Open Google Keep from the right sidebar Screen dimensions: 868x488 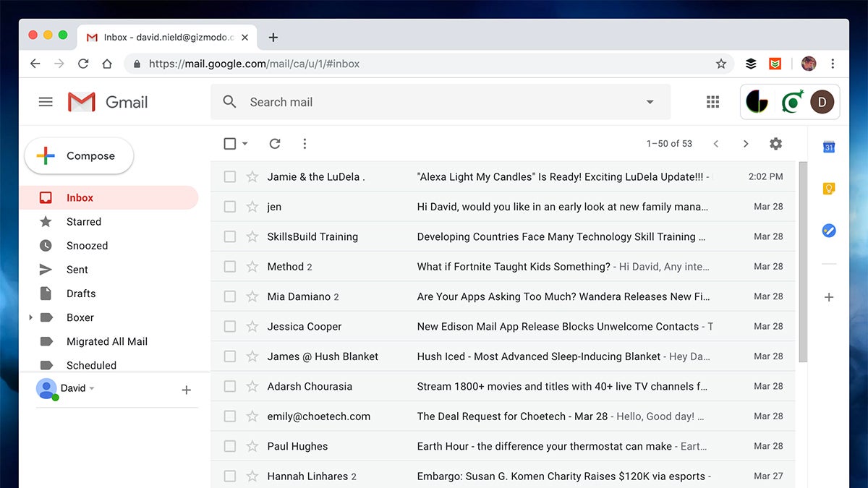coord(827,189)
